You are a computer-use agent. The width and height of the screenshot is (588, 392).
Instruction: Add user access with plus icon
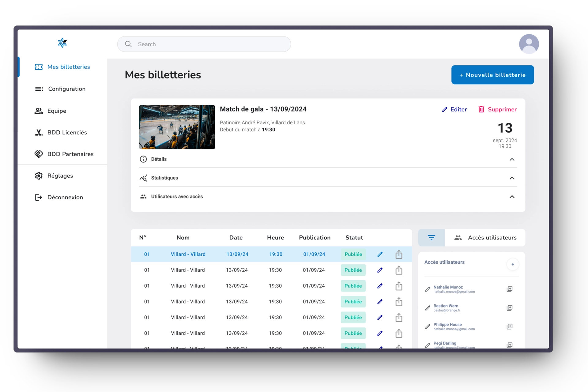coord(513,264)
